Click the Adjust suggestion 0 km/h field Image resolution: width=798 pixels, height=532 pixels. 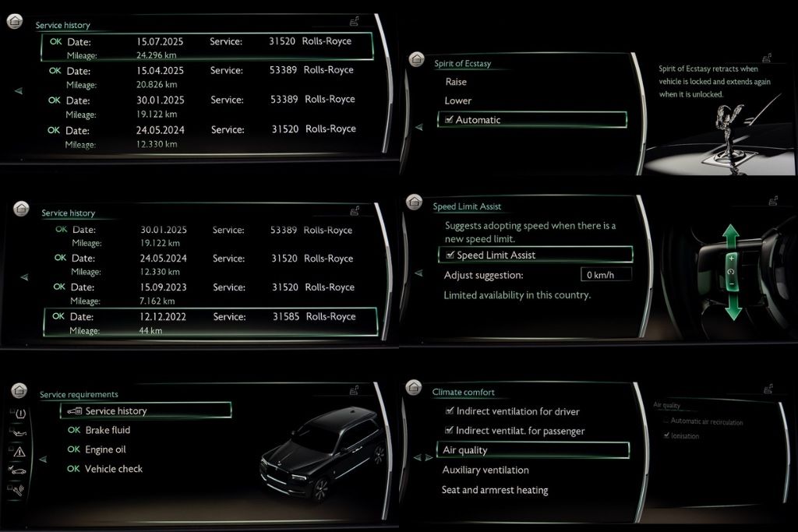(x=606, y=275)
